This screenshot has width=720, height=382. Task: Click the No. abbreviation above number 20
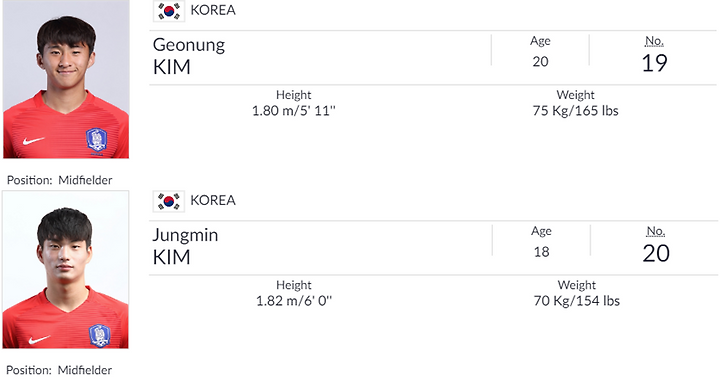(656, 231)
